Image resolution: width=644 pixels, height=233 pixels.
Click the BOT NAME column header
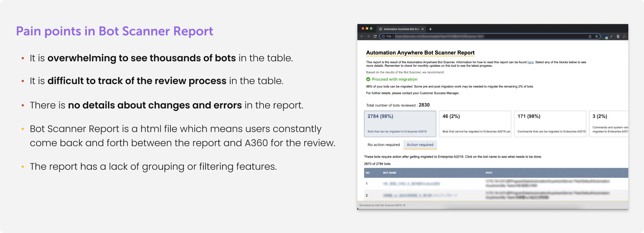pos(390,173)
